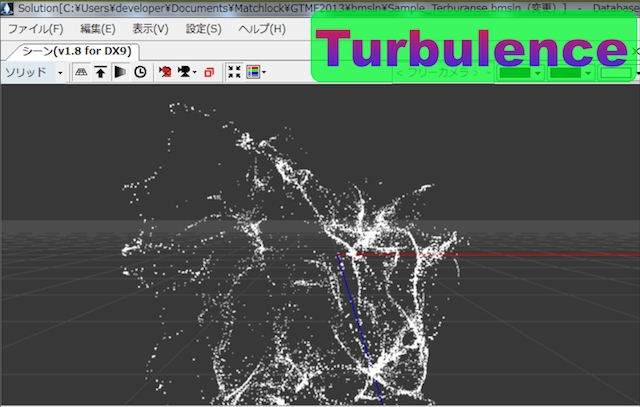The image size is (640, 407).
Task: Click the black camera icon
Action: tap(184, 72)
